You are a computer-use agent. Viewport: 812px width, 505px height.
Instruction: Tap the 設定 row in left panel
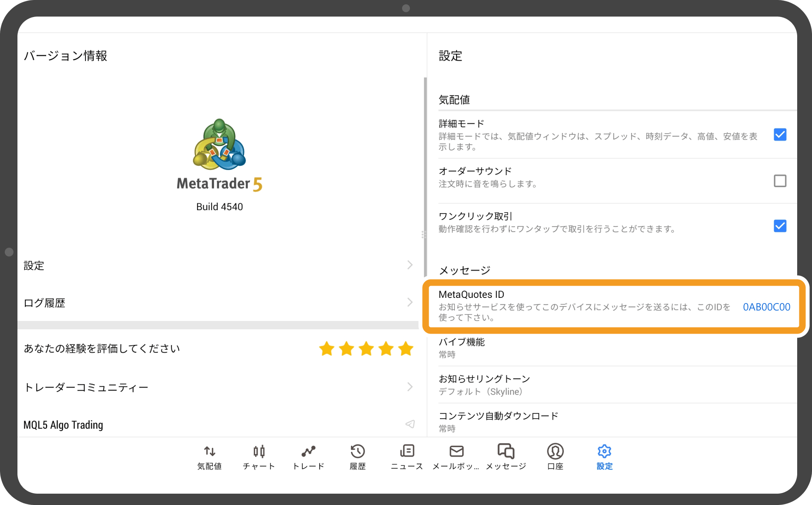[x=218, y=265]
